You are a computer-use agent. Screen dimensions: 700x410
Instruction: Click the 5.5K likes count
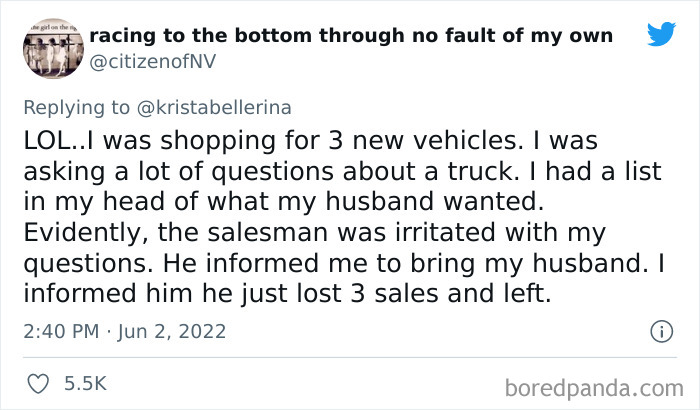pyautogui.click(x=85, y=383)
